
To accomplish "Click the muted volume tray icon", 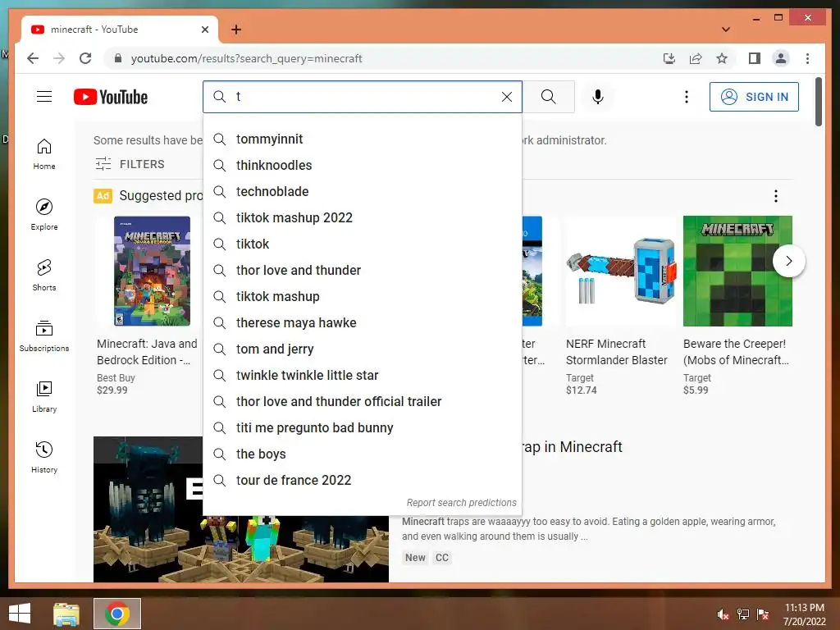I will coord(723,614).
